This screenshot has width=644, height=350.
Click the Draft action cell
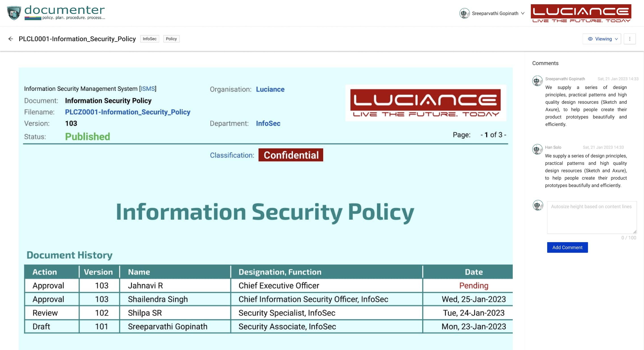(52, 327)
